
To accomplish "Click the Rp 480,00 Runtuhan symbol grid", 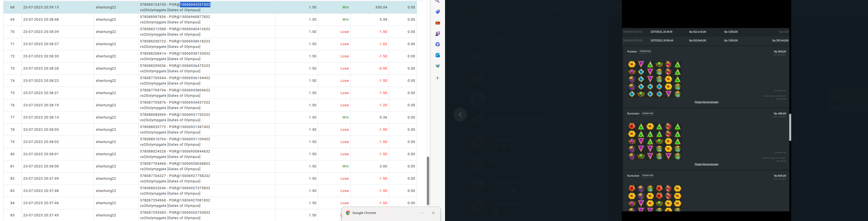I will pos(655,141).
